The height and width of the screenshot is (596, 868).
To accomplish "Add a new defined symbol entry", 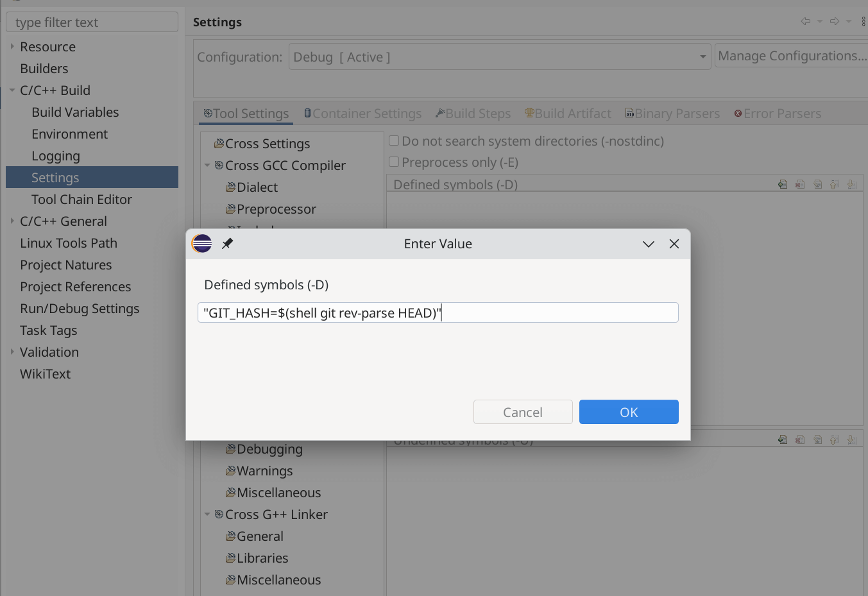I will (783, 184).
